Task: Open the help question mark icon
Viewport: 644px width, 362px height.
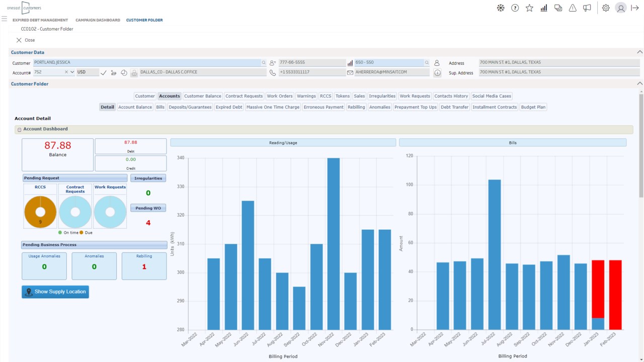Action: (515, 8)
